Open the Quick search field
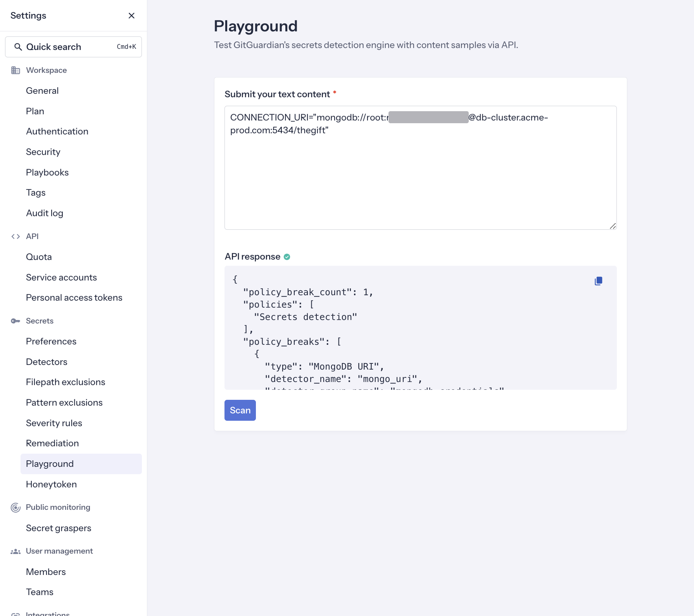694x616 pixels. tap(73, 47)
